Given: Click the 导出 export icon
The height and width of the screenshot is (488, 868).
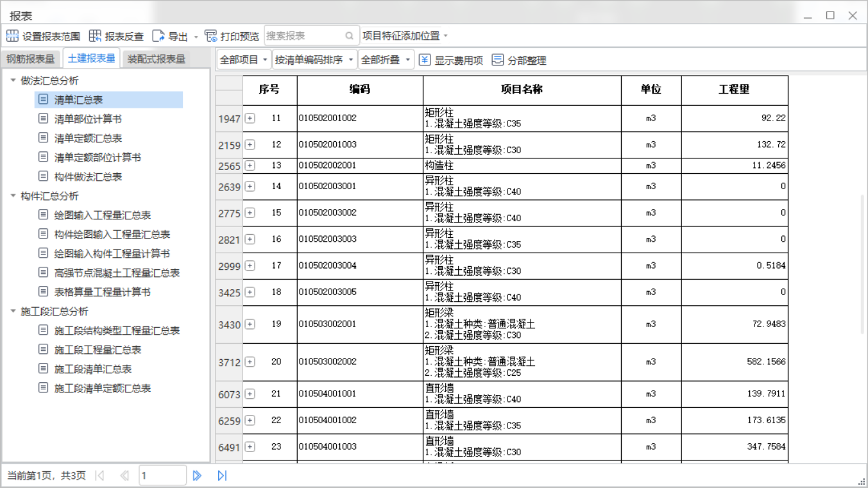Looking at the screenshot, I should pos(158,36).
